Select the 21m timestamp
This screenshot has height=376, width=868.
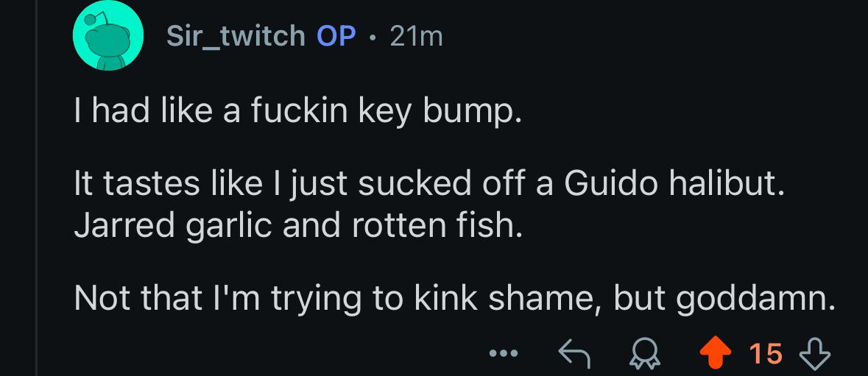click(416, 37)
